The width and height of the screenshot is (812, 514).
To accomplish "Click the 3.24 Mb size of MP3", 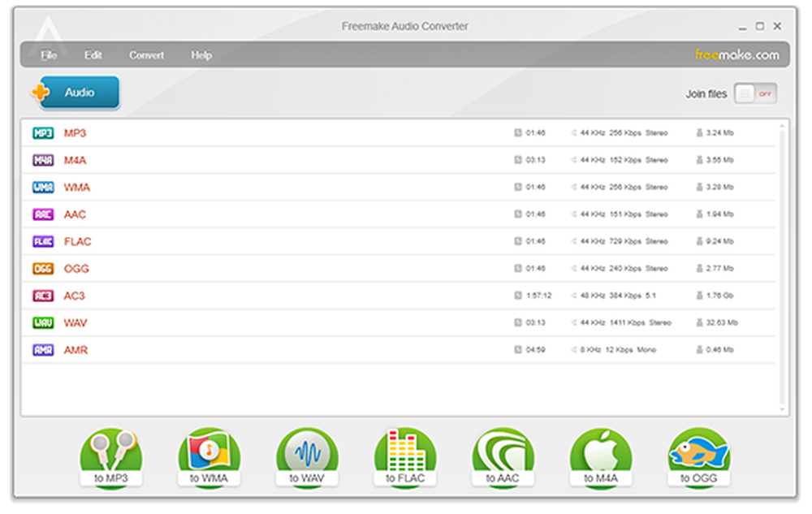I will (x=719, y=133).
